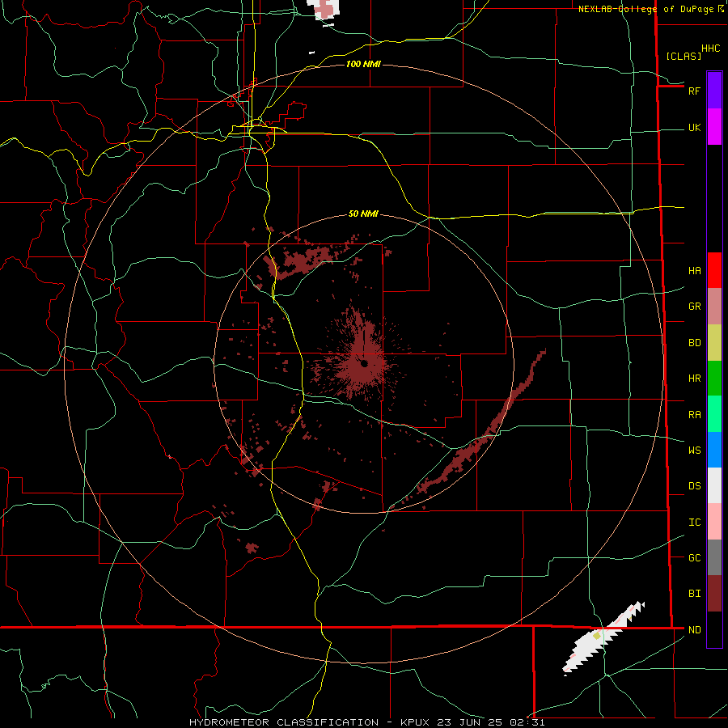This screenshot has height=728, width=728.
Task: Select the IC light pink legend swatch
Action: 714,522
